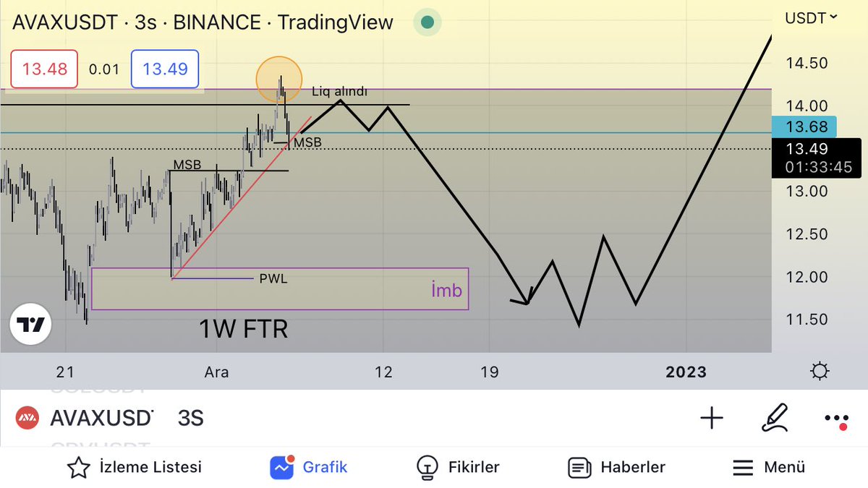Open the AVAXUSD symbol selector
Screen dimensions: 868x488
[101, 418]
